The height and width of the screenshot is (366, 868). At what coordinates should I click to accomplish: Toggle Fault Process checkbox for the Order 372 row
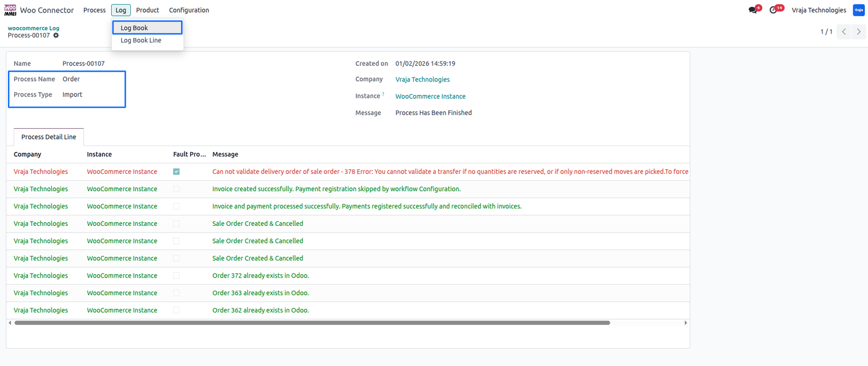click(x=176, y=276)
